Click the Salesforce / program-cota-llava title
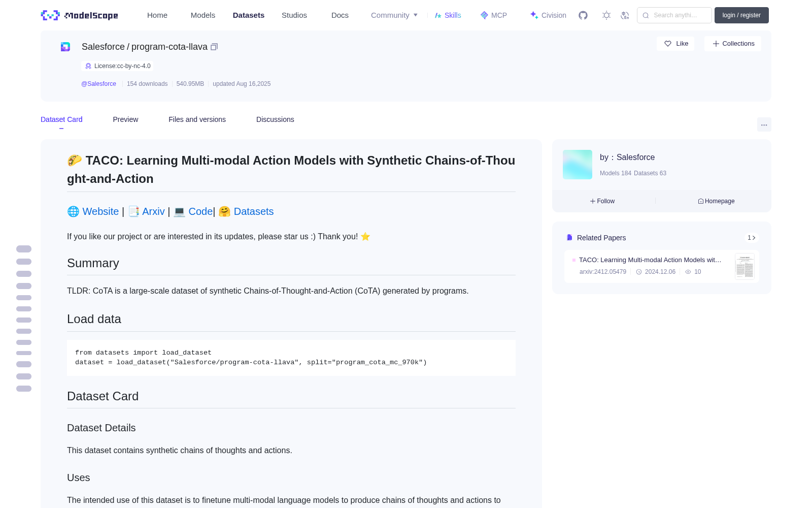The height and width of the screenshot is (508, 812). 145,47
